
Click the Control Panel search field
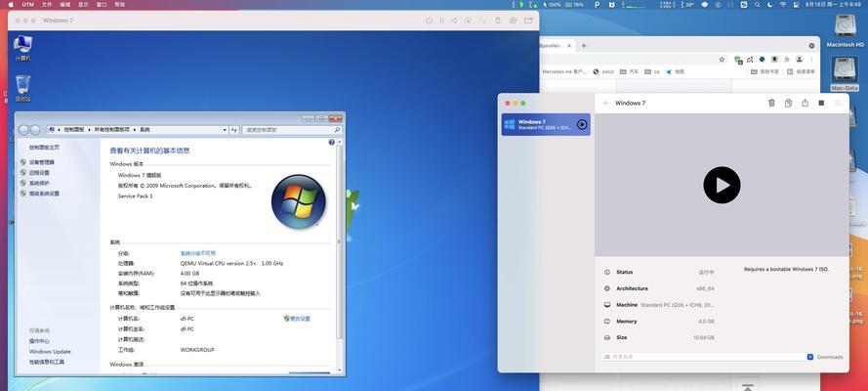point(292,130)
